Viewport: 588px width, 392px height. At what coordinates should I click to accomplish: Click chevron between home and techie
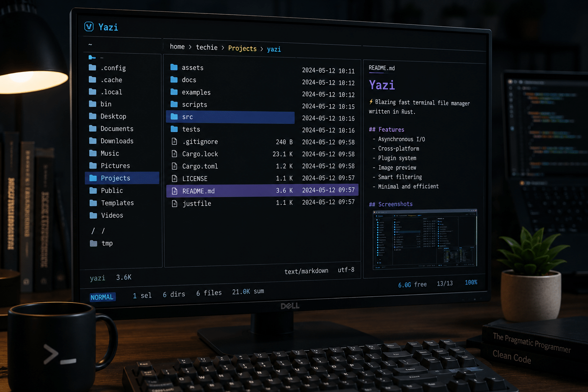tap(190, 47)
